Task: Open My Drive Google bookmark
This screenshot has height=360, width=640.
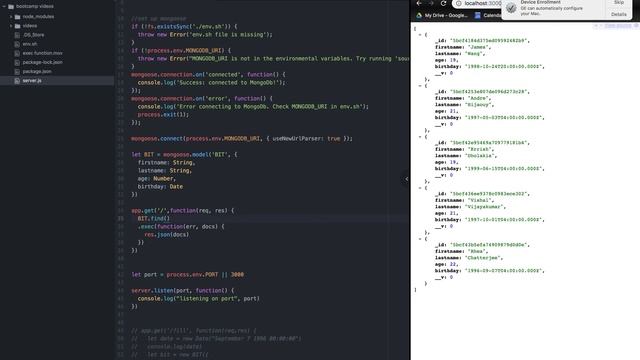Action: (442, 16)
